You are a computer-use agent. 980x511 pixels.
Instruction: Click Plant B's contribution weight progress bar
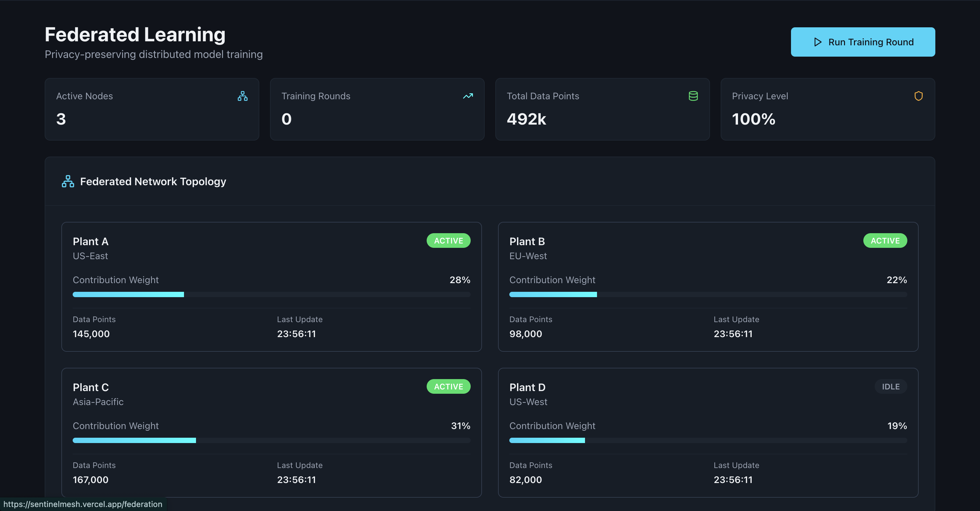(708, 294)
